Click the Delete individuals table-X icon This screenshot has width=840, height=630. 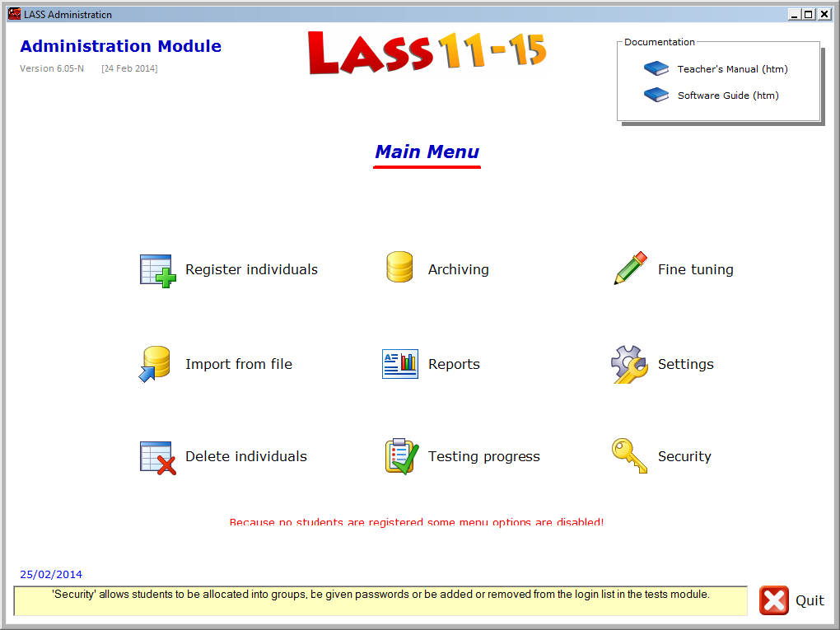[x=158, y=458]
